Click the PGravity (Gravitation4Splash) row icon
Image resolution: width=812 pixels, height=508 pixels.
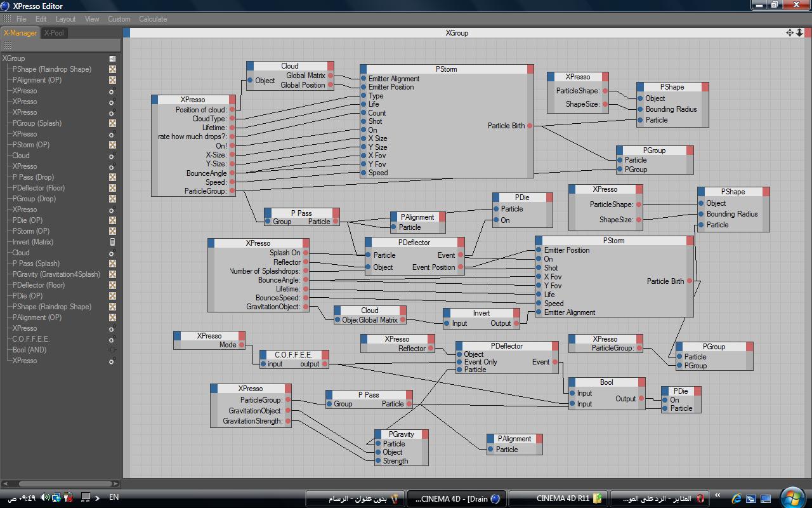[x=112, y=274]
